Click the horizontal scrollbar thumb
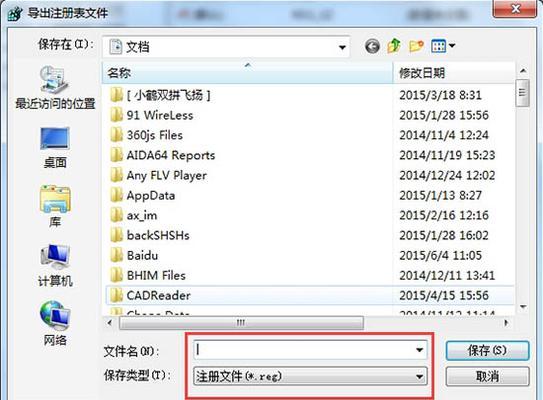 pyautogui.click(x=241, y=323)
